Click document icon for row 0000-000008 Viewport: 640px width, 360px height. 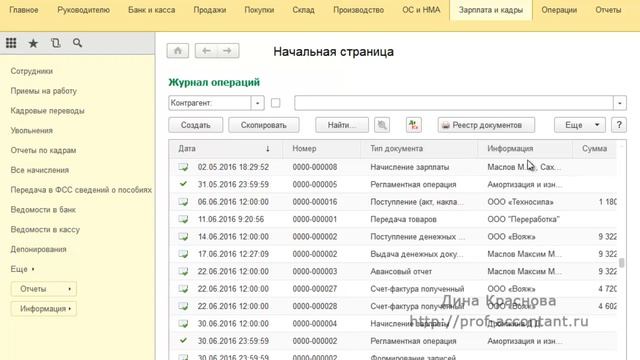coord(184,167)
